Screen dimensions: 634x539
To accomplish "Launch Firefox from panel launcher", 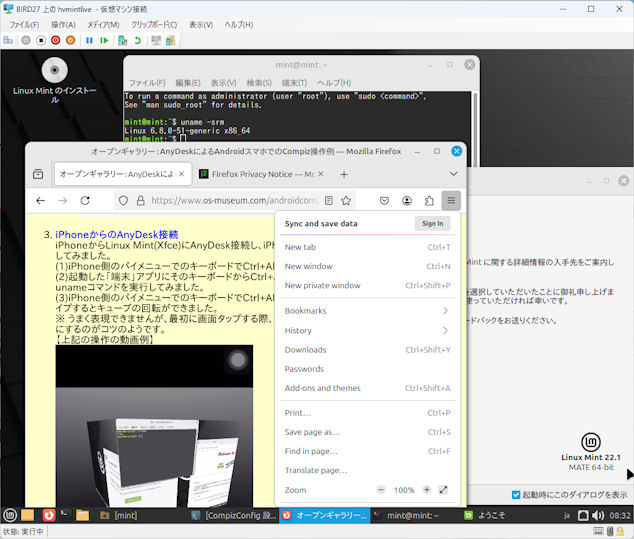I will (x=49, y=515).
